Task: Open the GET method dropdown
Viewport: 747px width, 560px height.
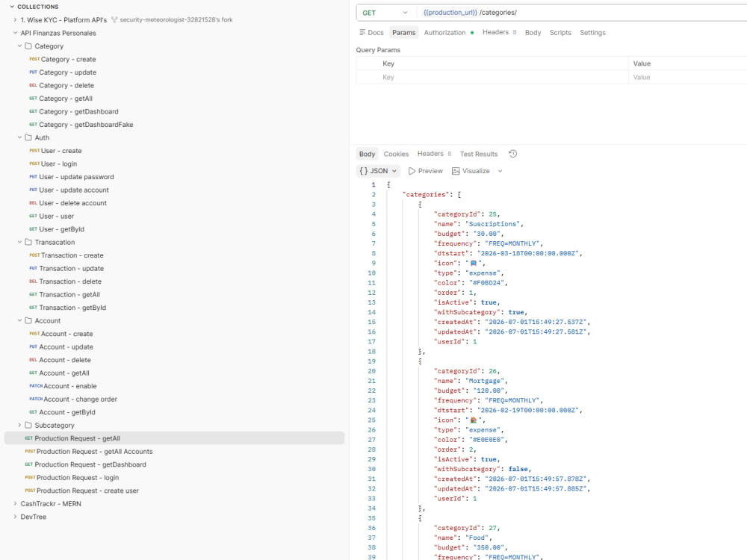Action: click(385, 13)
